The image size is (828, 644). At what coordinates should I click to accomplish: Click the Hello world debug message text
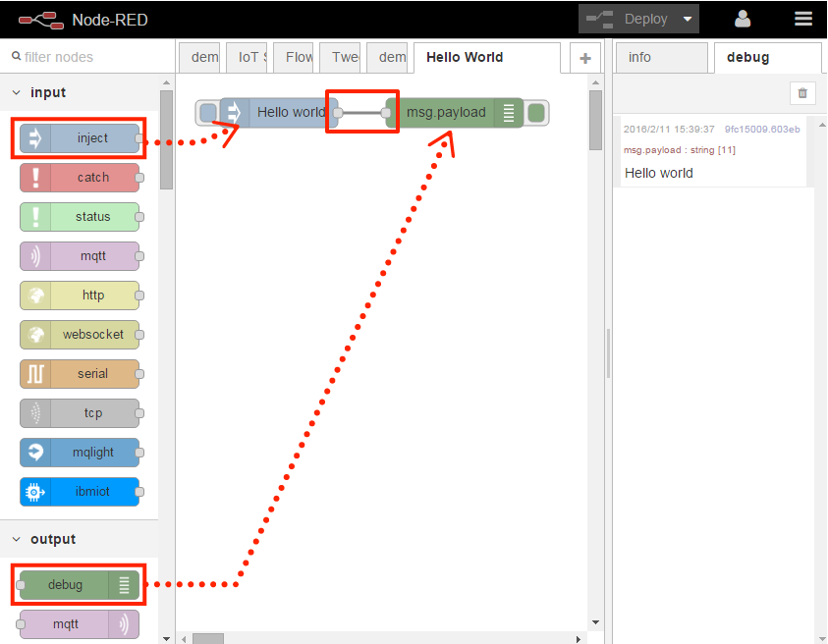click(x=658, y=173)
